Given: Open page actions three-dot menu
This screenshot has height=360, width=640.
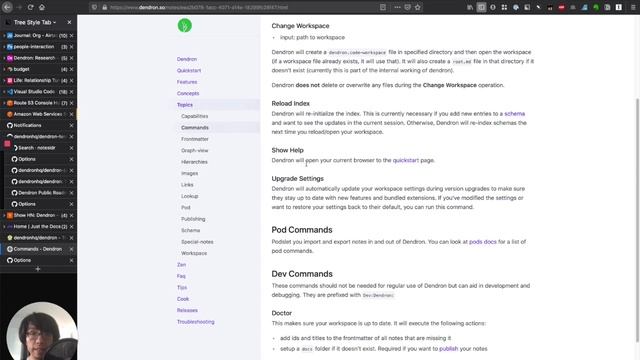Looking at the screenshot, I should (x=397, y=7).
